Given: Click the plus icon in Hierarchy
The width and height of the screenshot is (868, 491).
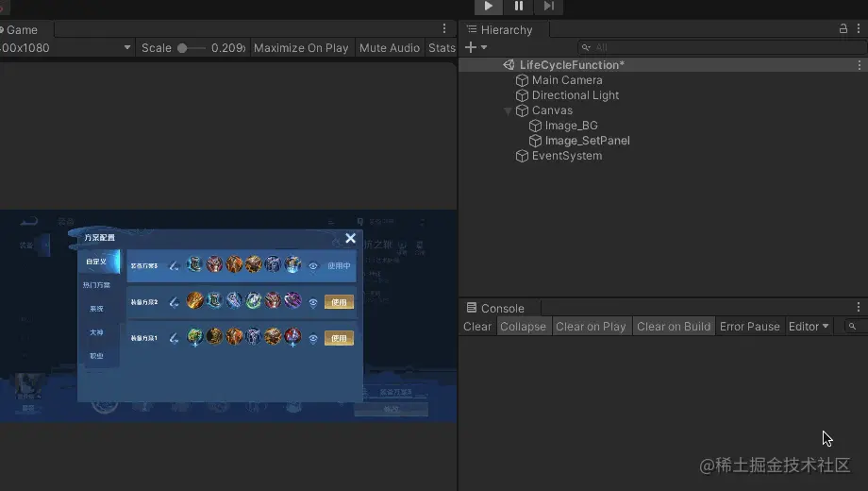Looking at the screenshot, I should (471, 47).
